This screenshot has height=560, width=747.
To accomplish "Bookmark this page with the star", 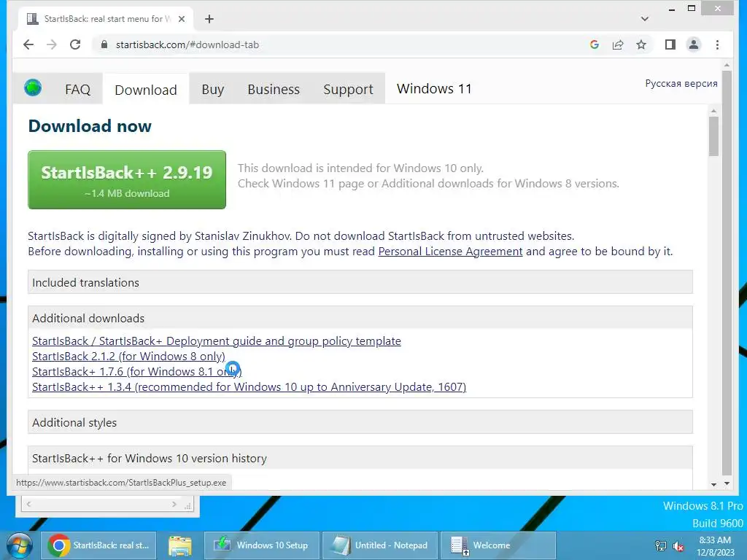I will [x=641, y=44].
